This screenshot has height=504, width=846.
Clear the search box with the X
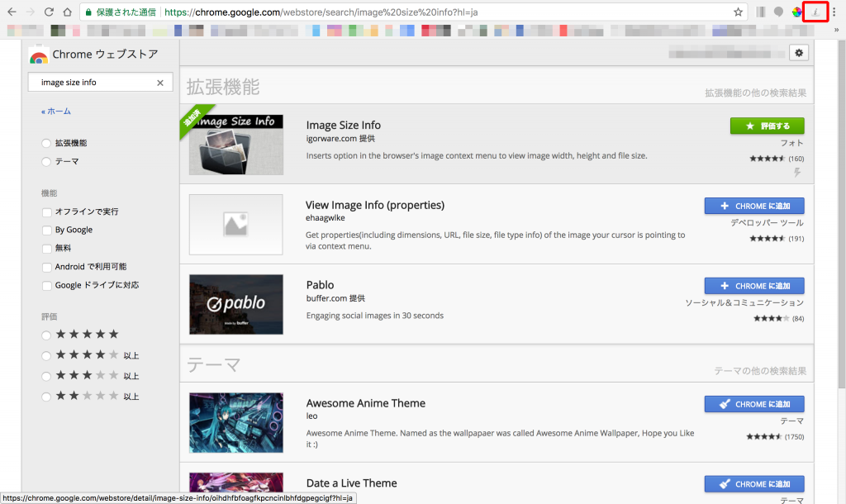pyautogui.click(x=160, y=83)
